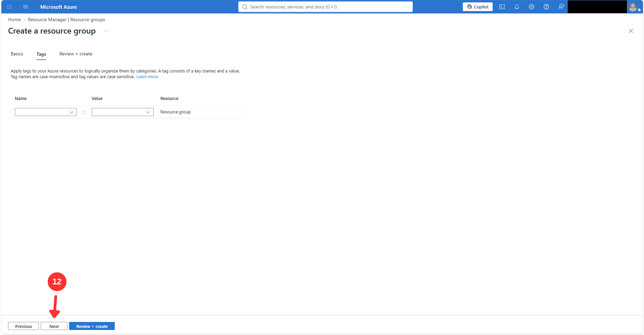Viewport: 644px width, 335px height.
Task: Open the ellipsis next to page title
Action: (x=106, y=31)
